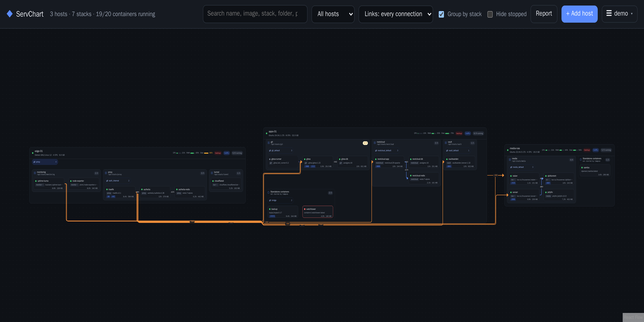Click the media stack 4/4 count badge

572,160
